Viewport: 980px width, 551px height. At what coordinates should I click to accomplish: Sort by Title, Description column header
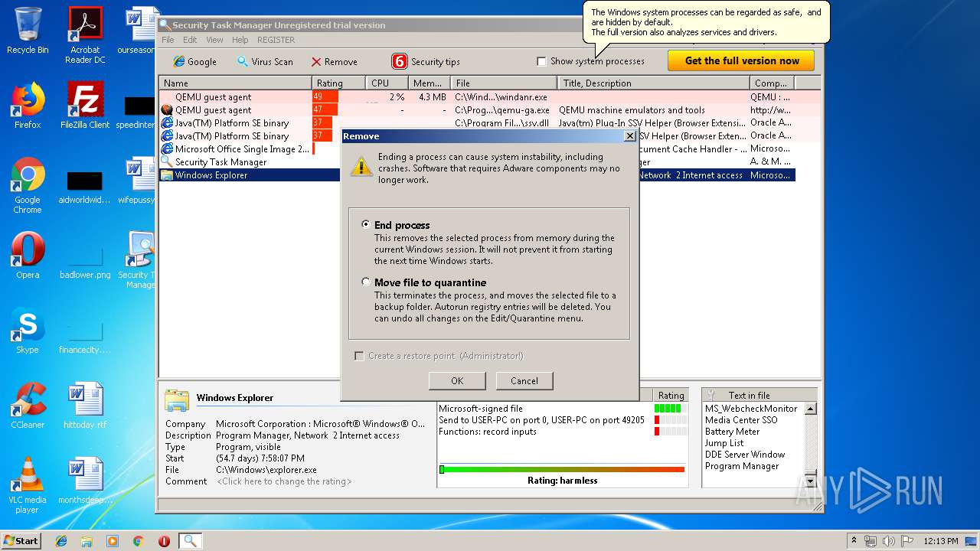pyautogui.click(x=653, y=83)
